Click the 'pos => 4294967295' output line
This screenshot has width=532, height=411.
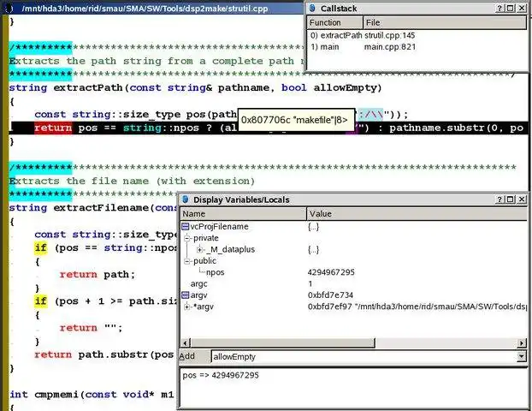point(221,375)
